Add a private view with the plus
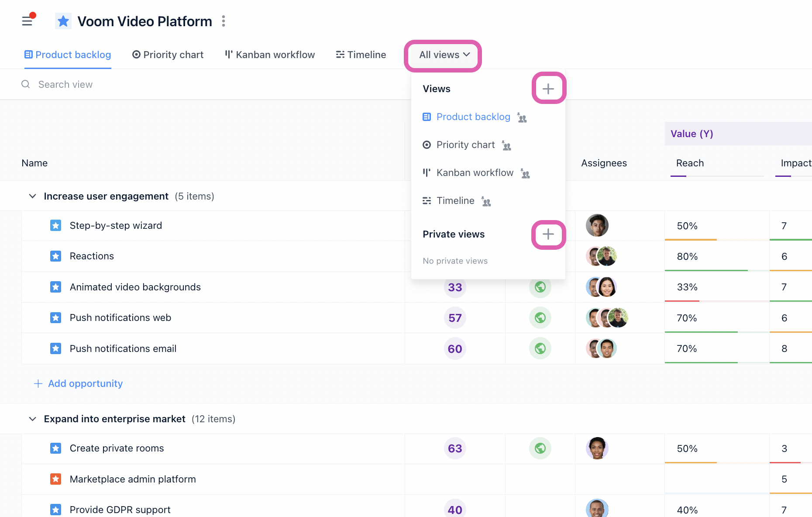The width and height of the screenshot is (812, 517). coord(548,234)
